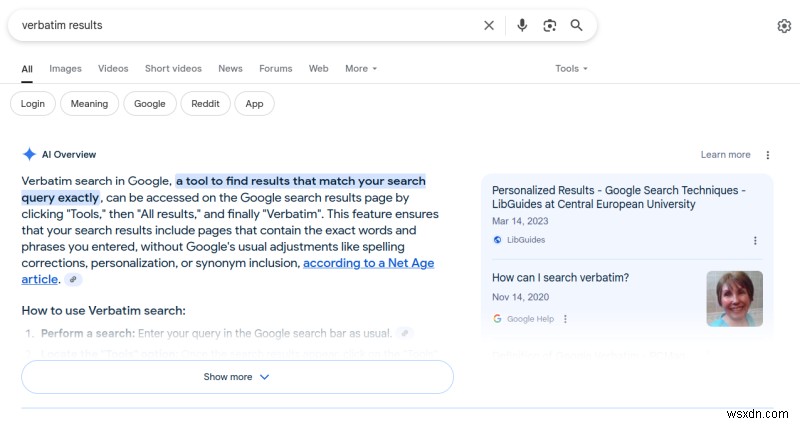Switch to the Forums tab

(x=276, y=68)
